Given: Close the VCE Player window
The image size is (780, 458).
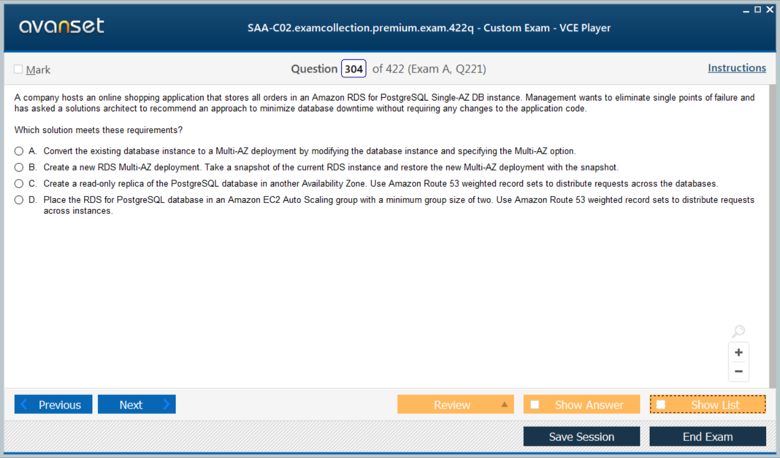Looking at the screenshot, I should 770,9.
